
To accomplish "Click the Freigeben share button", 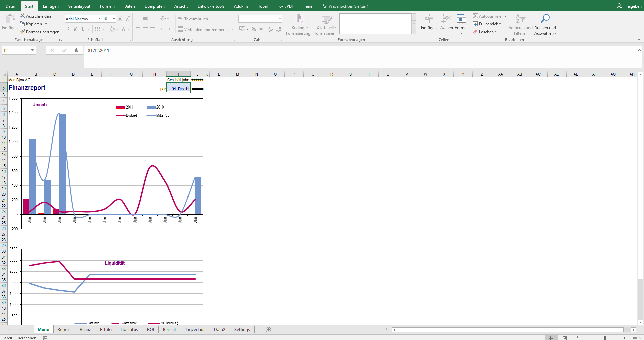I will 629,6.
